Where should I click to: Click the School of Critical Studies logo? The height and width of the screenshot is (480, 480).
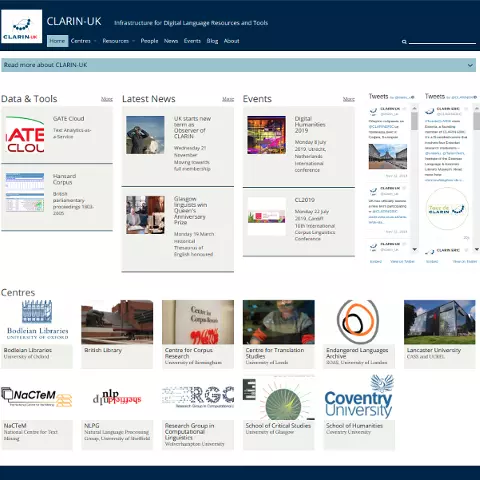click(x=279, y=397)
